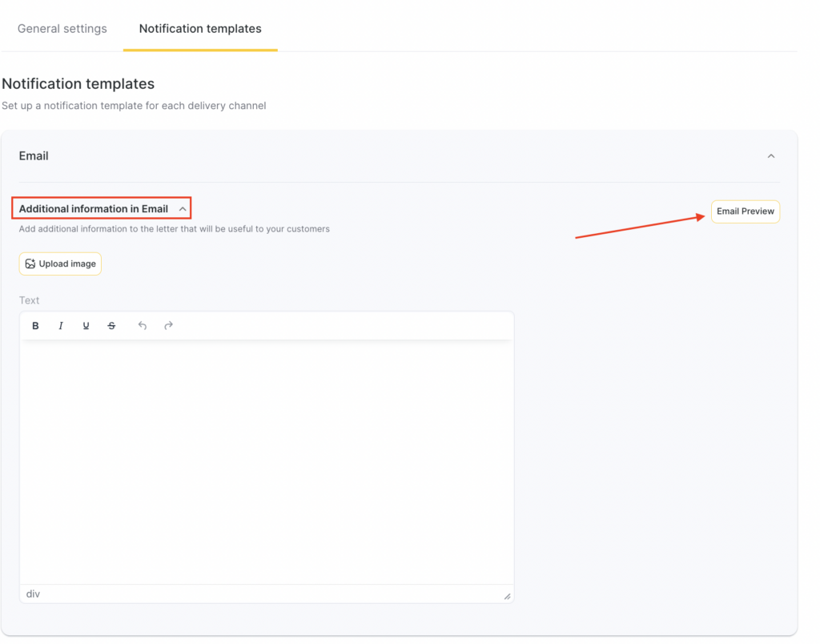Toggle underline formatting in editor toolbar
This screenshot has height=644, width=820.
coord(86,326)
